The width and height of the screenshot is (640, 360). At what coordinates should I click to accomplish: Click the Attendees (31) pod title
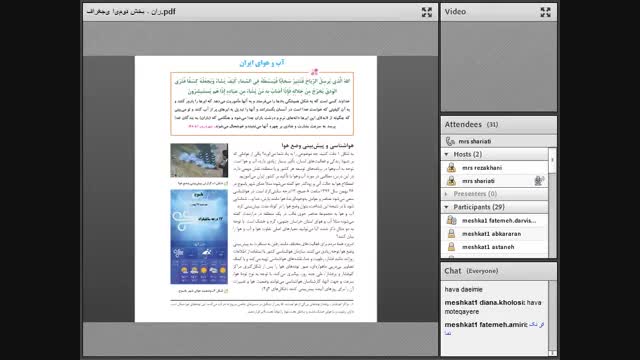pos(471,124)
